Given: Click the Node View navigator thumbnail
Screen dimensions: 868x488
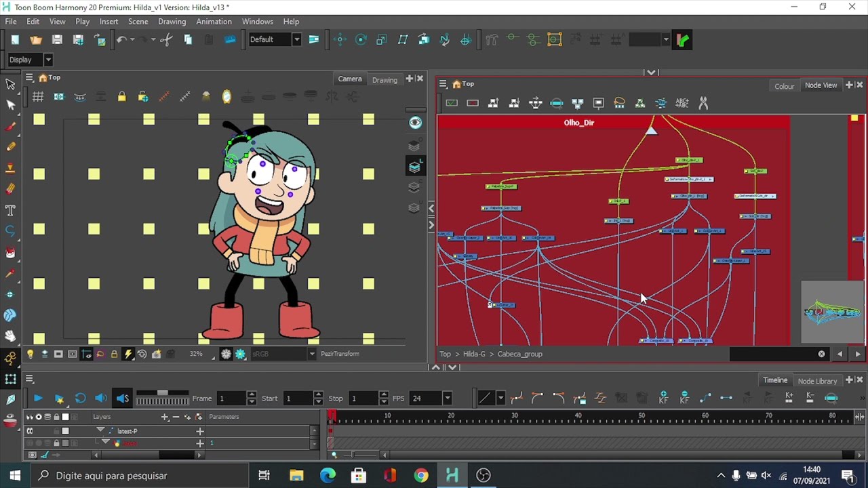Looking at the screenshot, I should click(832, 312).
